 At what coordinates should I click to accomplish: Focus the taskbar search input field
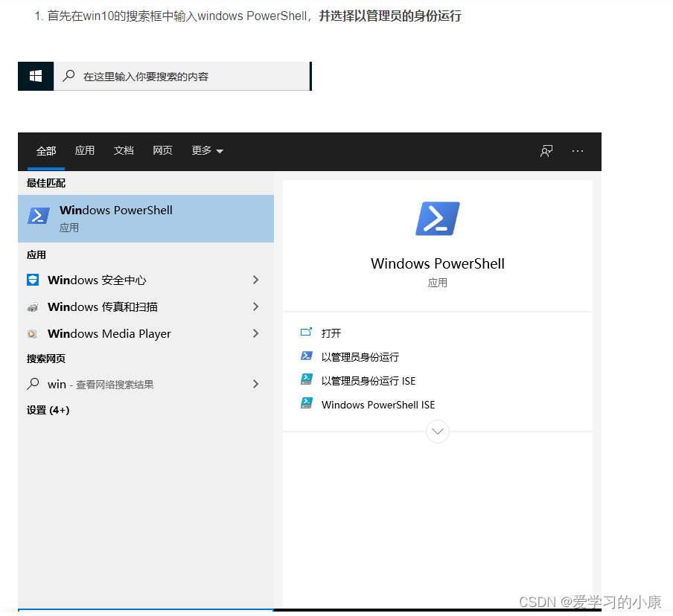(182, 77)
